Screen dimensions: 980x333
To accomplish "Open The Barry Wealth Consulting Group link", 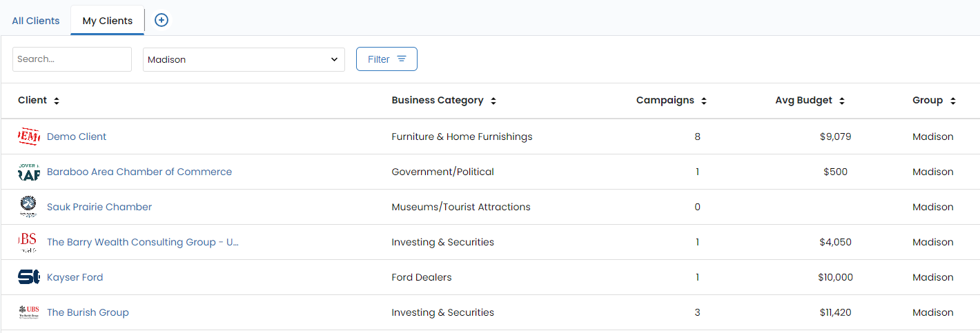I will [143, 242].
